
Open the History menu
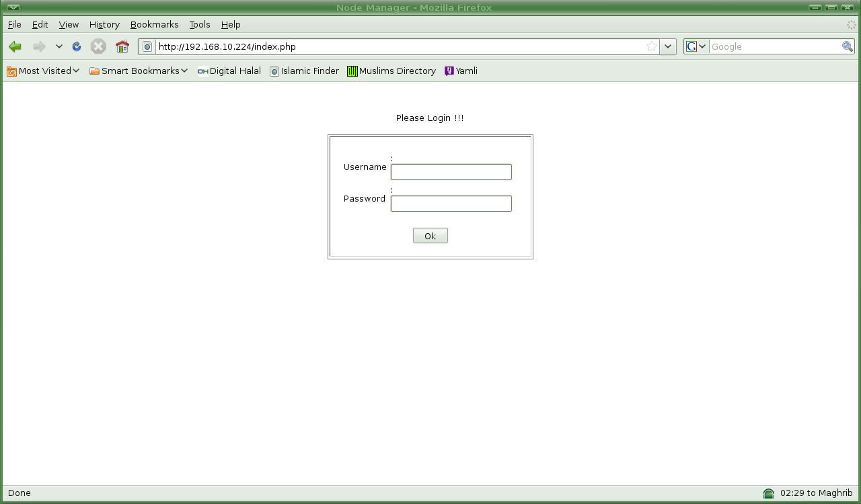[104, 24]
